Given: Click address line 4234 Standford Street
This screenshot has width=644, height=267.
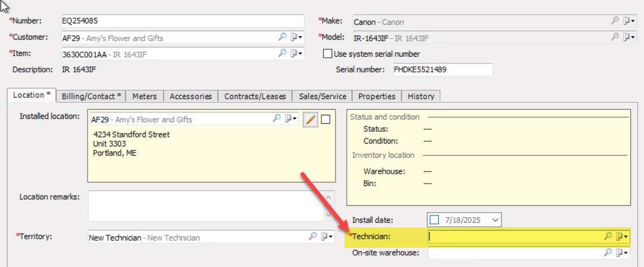Looking at the screenshot, I should point(132,135).
